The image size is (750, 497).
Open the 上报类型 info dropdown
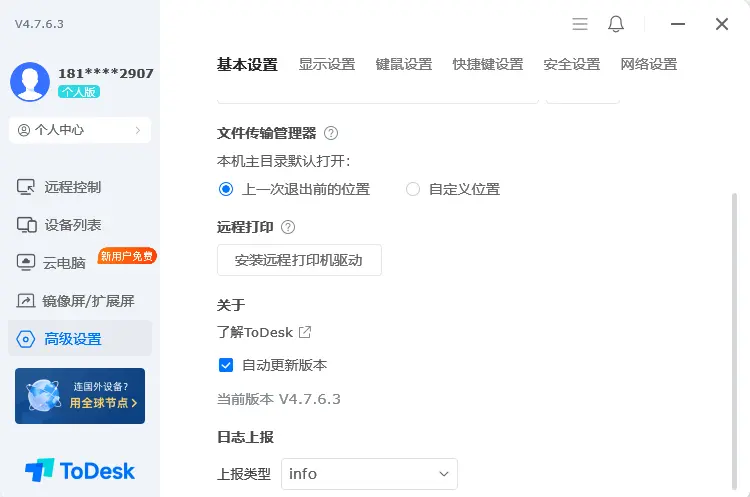click(369, 474)
